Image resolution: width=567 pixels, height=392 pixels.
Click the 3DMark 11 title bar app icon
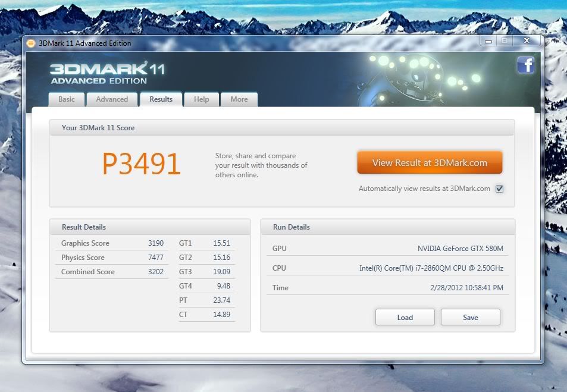pyautogui.click(x=31, y=43)
